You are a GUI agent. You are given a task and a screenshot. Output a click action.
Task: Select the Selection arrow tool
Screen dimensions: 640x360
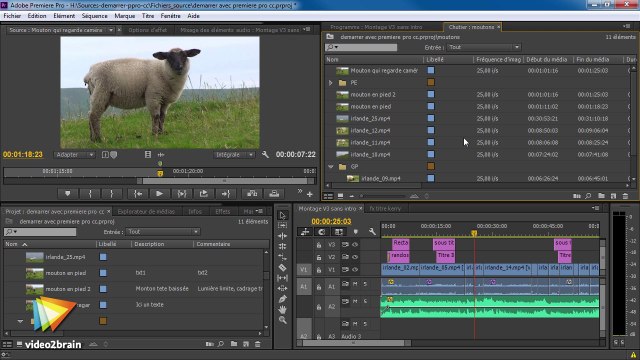point(282,215)
